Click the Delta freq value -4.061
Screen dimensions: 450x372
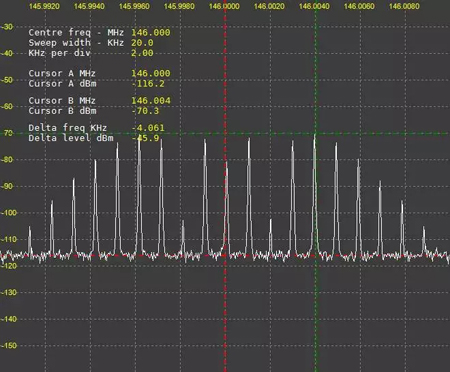[x=148, y=128]
